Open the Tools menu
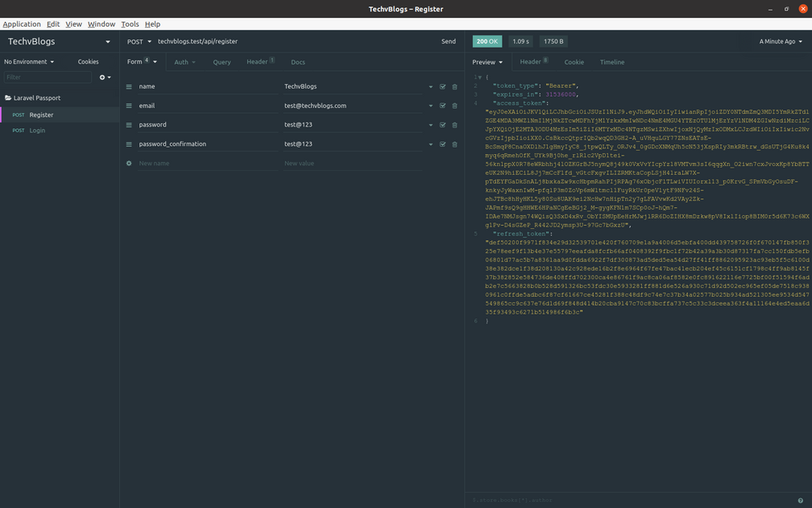 (x=130, y=24)
